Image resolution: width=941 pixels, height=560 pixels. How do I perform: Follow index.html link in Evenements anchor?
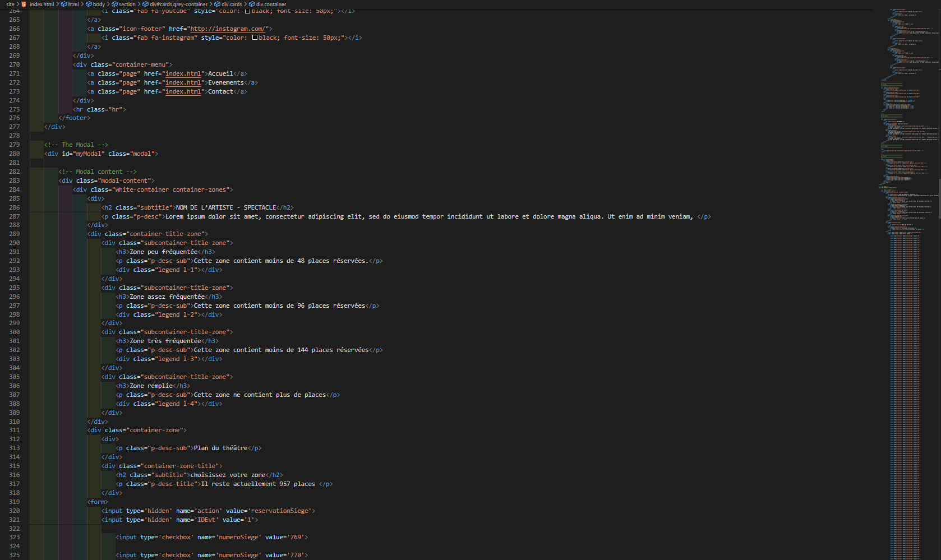183,82
